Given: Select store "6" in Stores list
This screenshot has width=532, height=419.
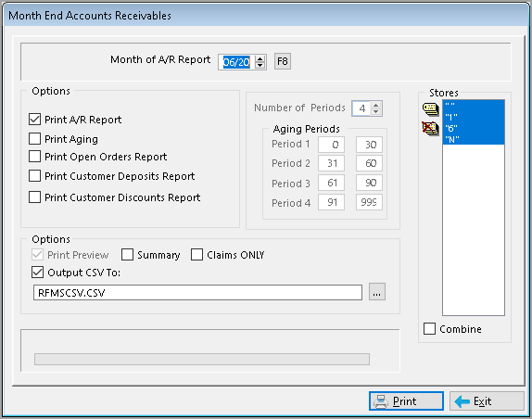Looking at the screenshot, I should coord(474,128).
